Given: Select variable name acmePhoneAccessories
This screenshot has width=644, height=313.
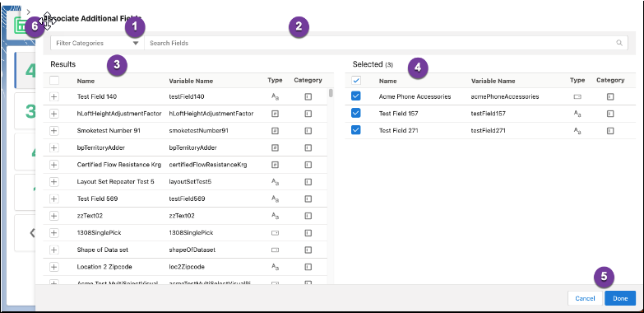Looking at the screenshot, I should coord(505,96).
